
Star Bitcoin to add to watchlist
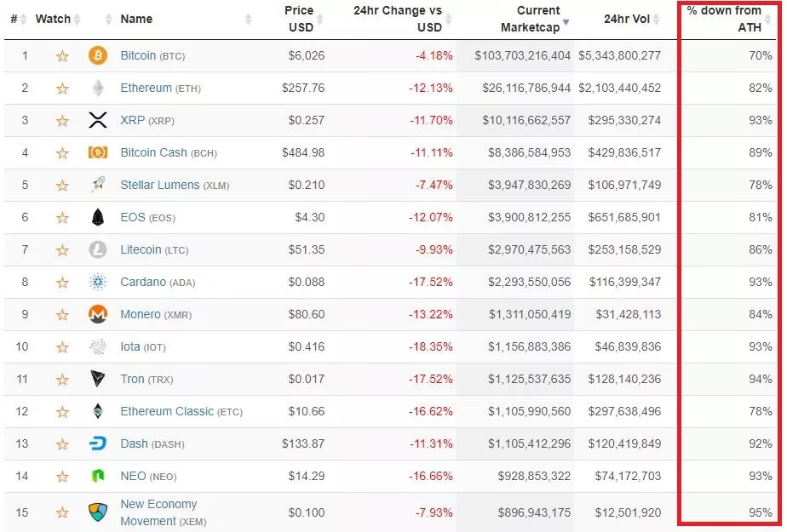(62, 56)
